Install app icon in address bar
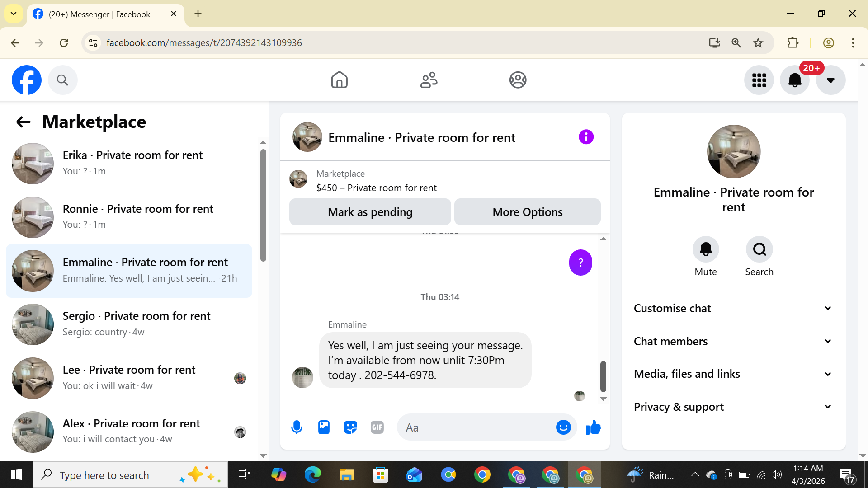The width and height of the screenshot is (868, 488). click(714, 43)
